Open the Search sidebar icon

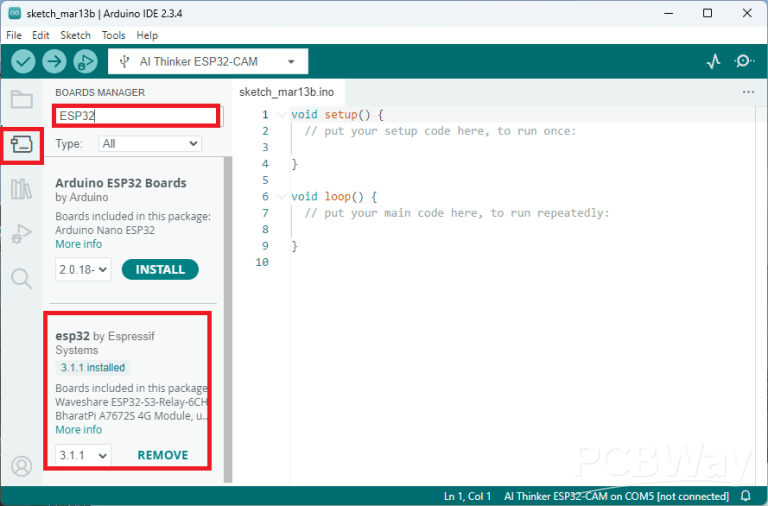coord(22,278)
